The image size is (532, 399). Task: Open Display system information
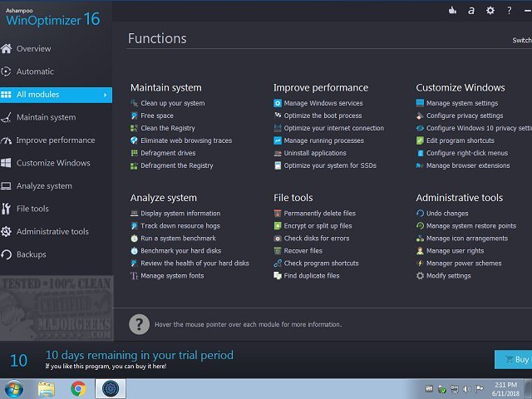180,214
